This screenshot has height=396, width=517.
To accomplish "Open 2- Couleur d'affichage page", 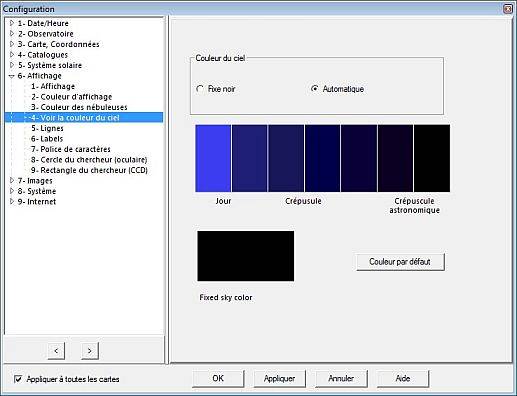I will tap(72, 97).
